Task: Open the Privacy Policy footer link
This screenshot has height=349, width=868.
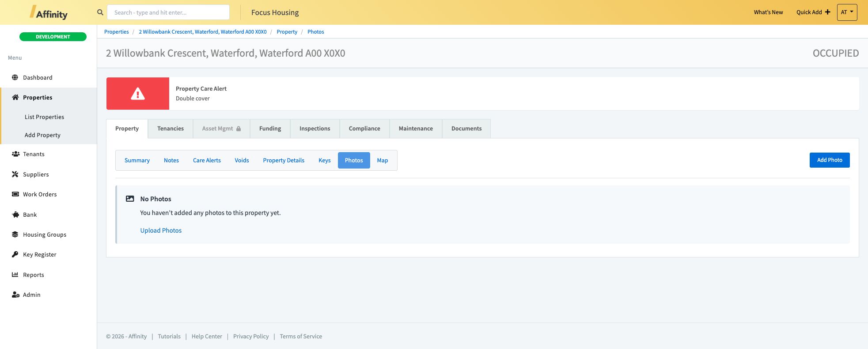Action: click(x=251, y=337)
